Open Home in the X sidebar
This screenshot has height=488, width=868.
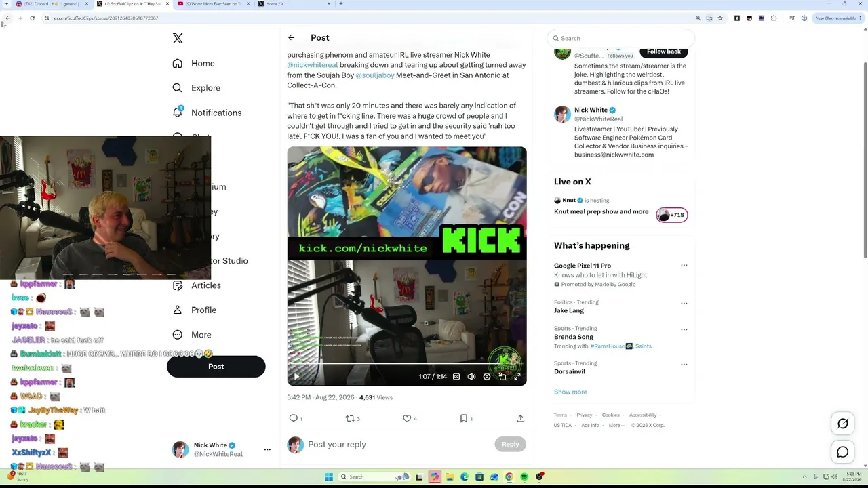pyautogui.click(x=193, y=63)
